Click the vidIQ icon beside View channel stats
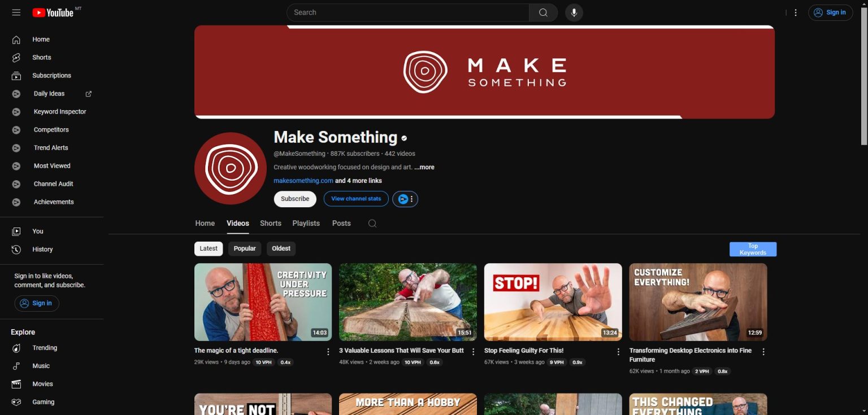The width and height of the screenshot is (868, 415). [402, 199]
